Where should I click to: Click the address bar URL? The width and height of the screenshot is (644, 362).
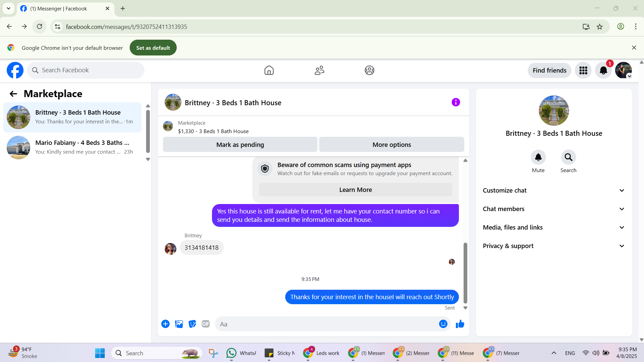126,27
